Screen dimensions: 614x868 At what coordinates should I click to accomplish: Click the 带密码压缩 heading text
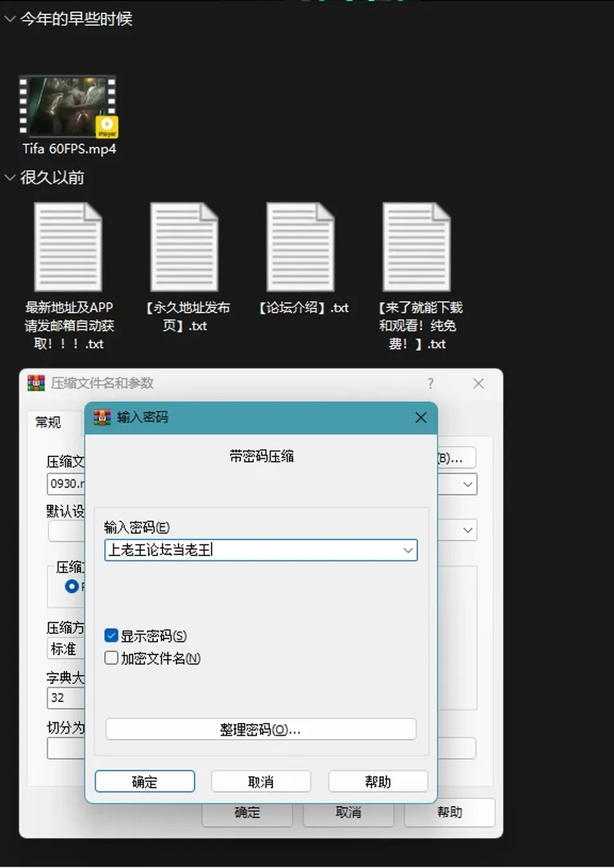pos(262,456)
